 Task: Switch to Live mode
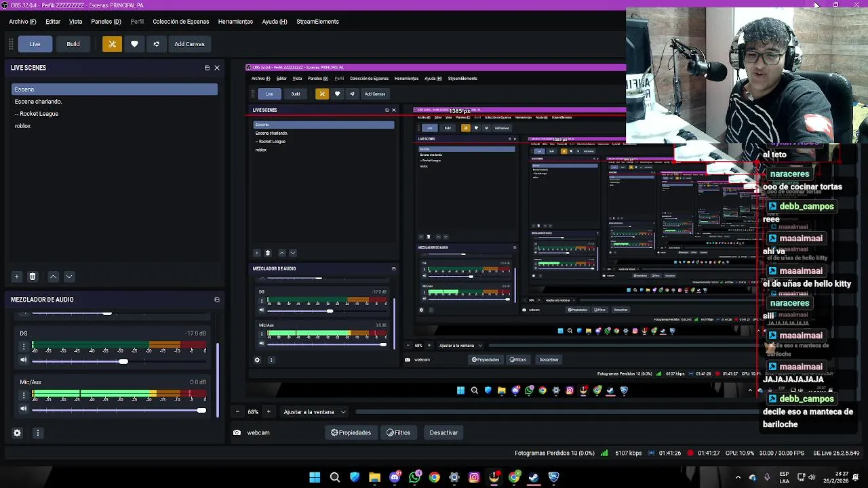pyautogui.click(x=35, y=44)
